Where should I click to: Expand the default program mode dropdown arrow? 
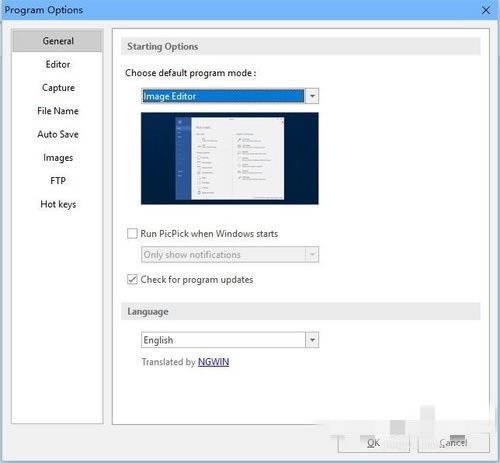coord(312,96)
